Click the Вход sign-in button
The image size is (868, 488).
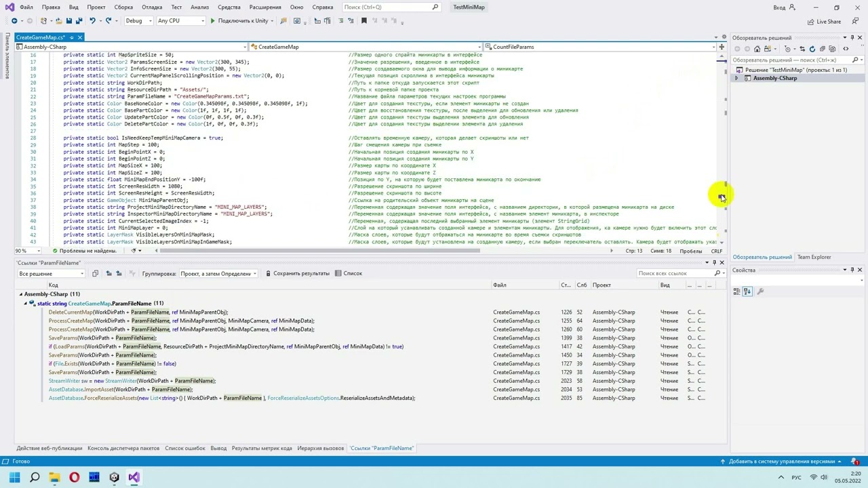pos(785,7)
